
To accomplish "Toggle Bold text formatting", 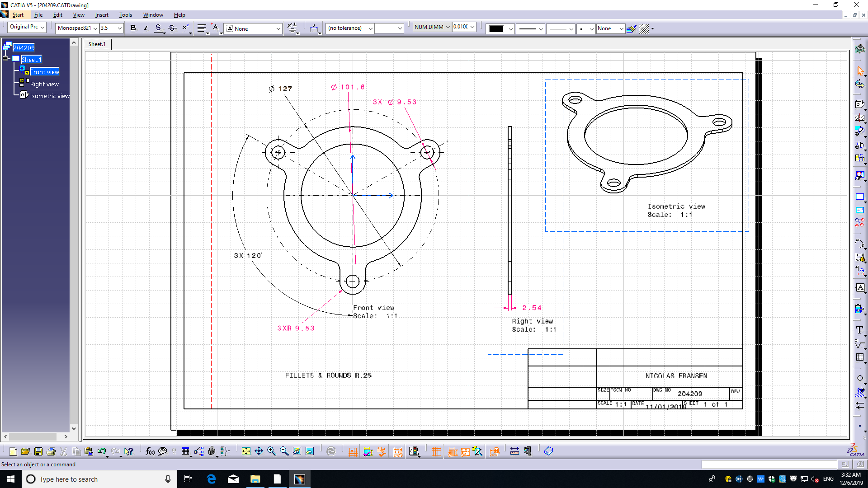I will click(133, 28).
